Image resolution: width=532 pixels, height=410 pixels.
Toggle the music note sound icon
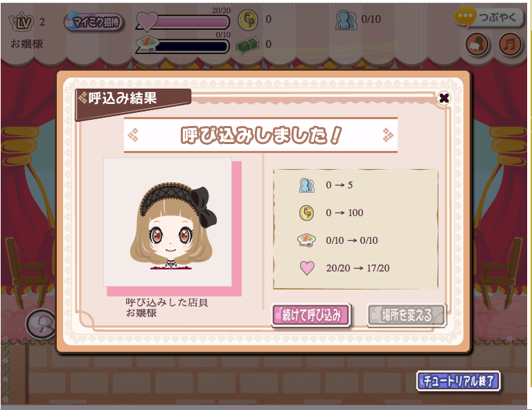pyautogui.click(x=510, y=44)
